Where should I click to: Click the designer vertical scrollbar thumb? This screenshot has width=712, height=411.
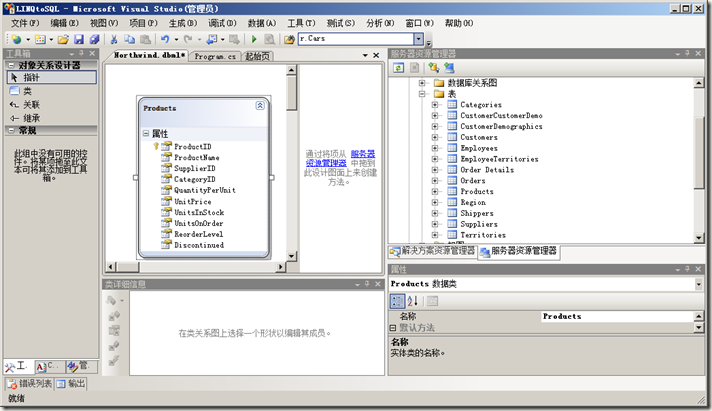pyautogui.click(x=291, y=93)
